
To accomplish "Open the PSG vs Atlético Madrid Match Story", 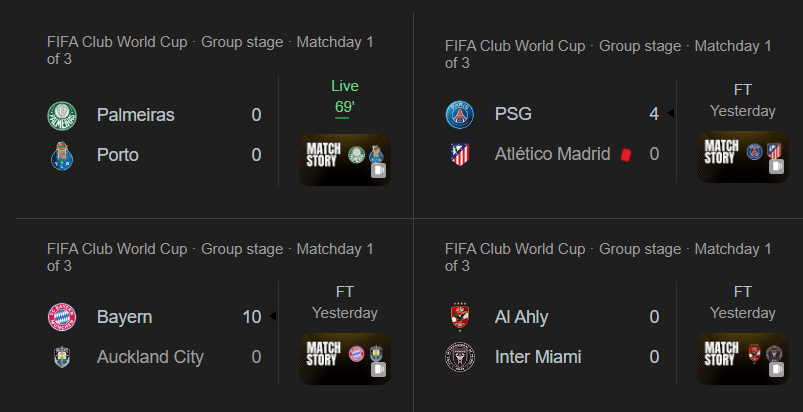I will click(x=743, y=157).
